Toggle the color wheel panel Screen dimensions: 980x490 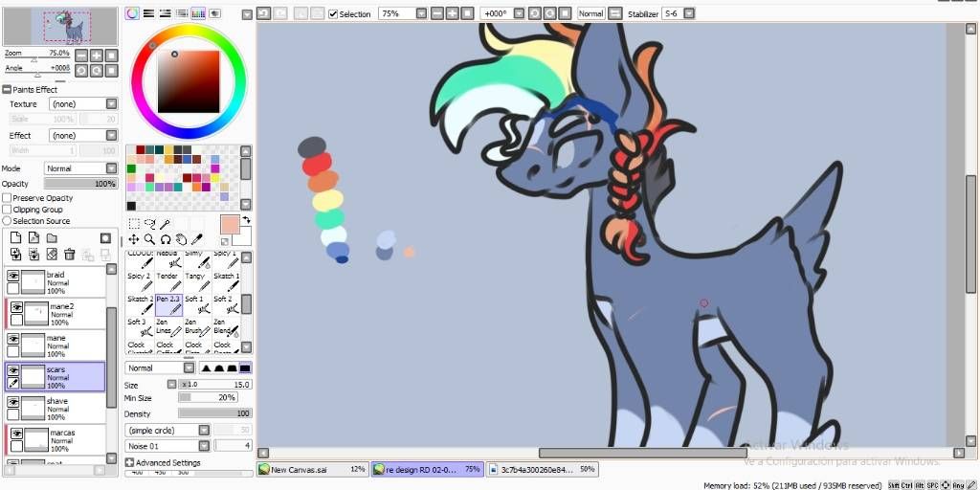pyautogui.click(x=132, y=13)
